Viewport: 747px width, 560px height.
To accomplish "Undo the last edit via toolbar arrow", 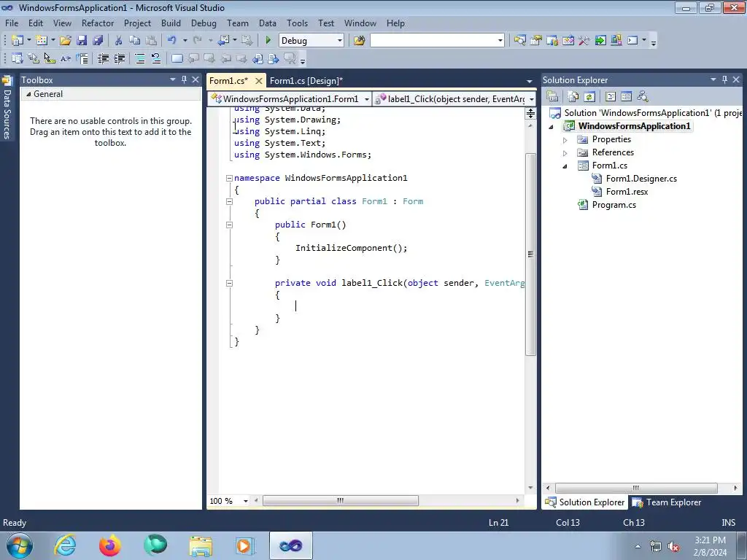I will click(x=172, y=41).
